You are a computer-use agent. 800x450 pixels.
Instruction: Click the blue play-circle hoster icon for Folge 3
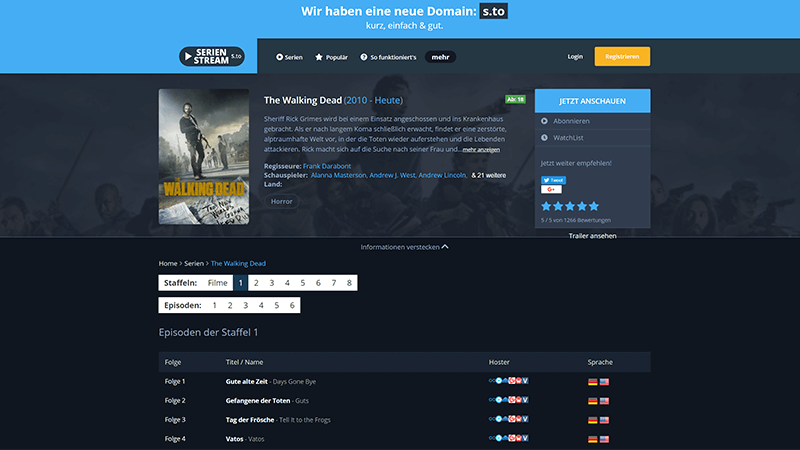[x=498, y=419]
